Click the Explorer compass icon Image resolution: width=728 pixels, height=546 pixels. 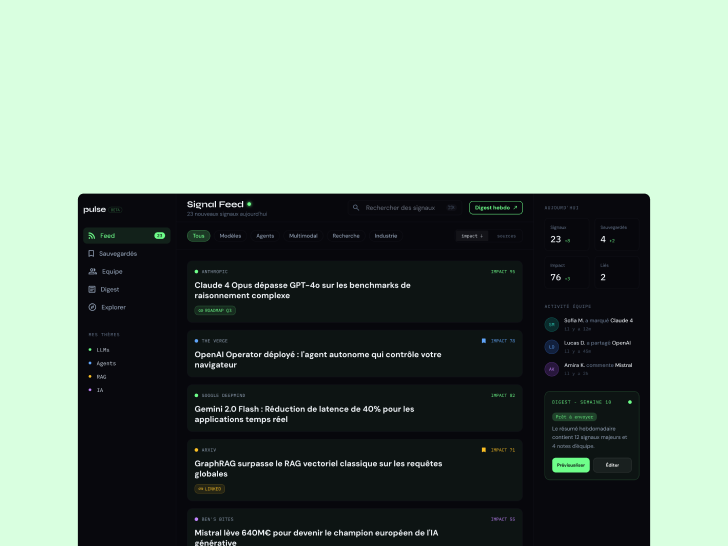point(92,307)
